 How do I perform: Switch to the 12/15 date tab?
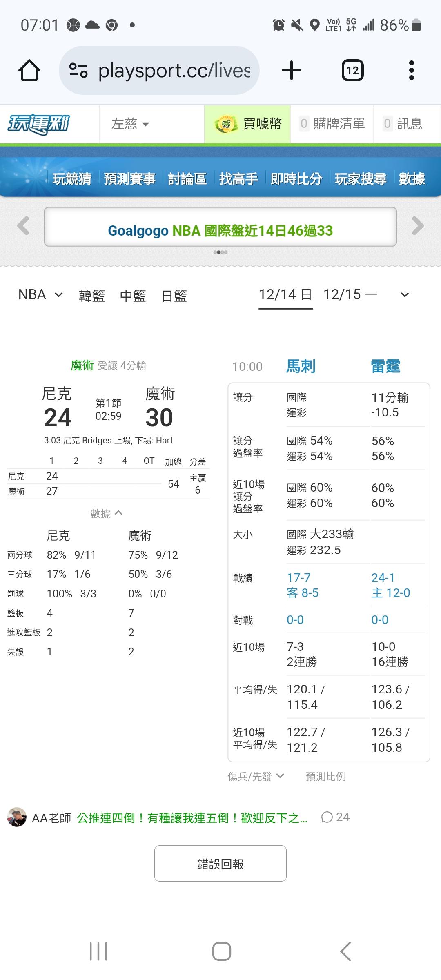coord(350,295)
